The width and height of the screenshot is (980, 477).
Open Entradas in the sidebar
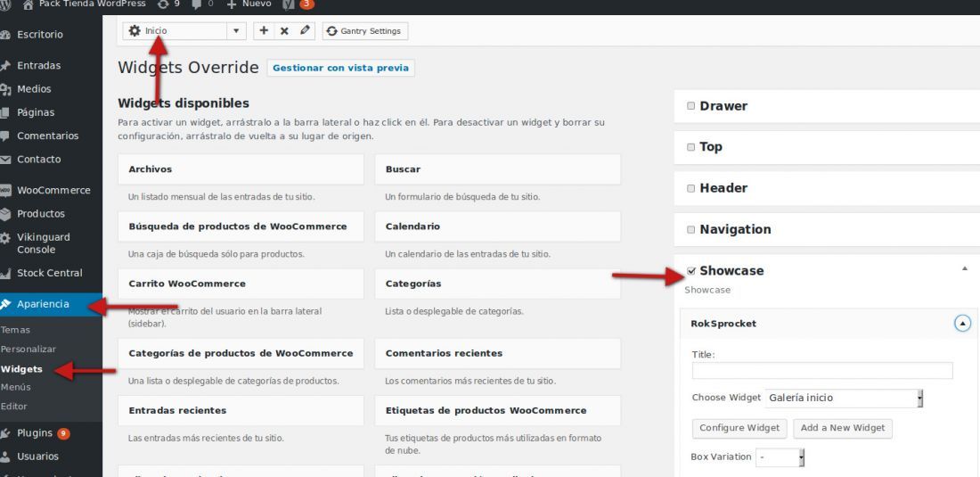[38, 65]
